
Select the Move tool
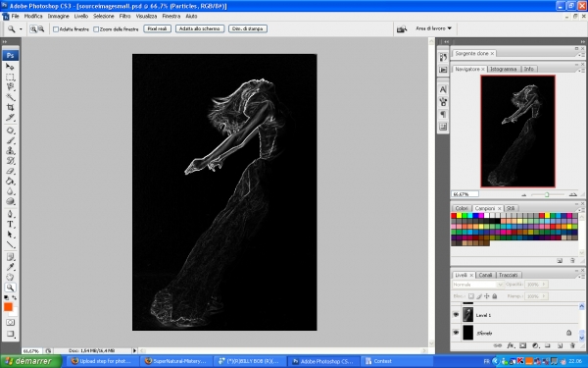(x=10, y=67)
